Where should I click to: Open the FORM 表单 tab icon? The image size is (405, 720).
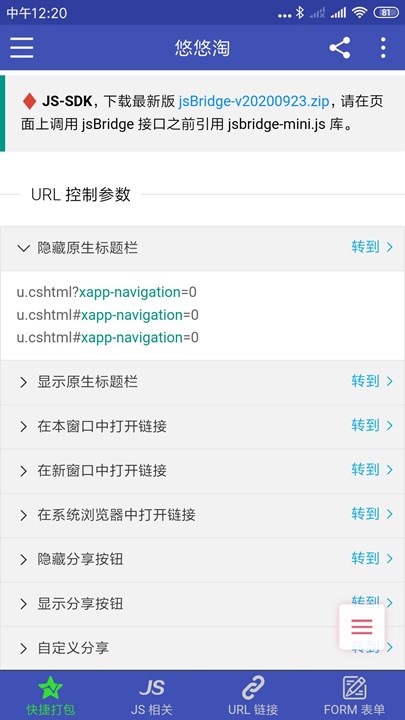point(354,688)
